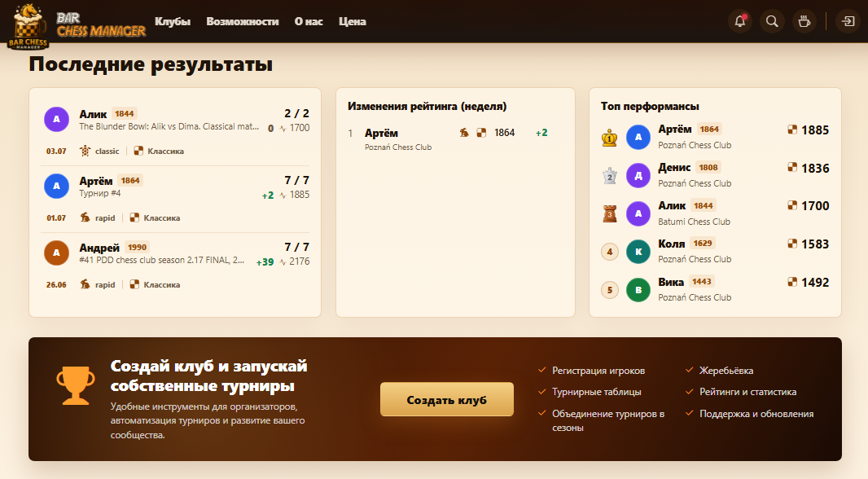Click the rank 5 circle badge

(x=610, y=290)
